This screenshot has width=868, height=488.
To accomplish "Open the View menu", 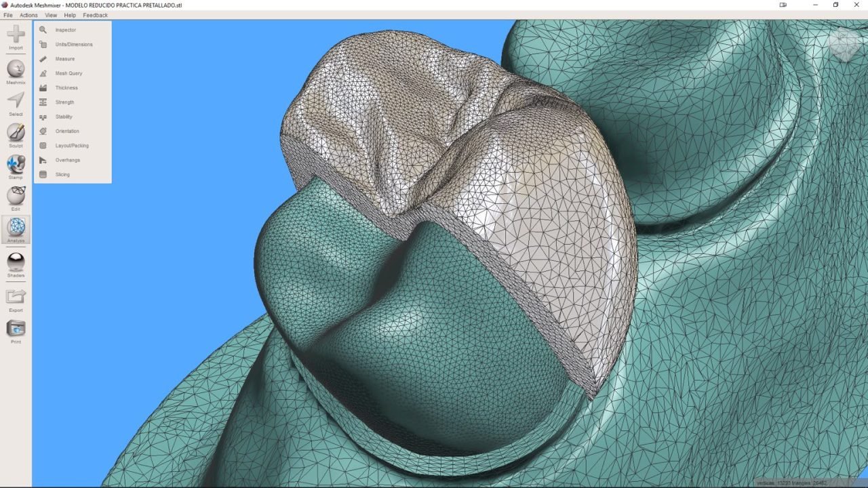I will (x=51, y=15).
